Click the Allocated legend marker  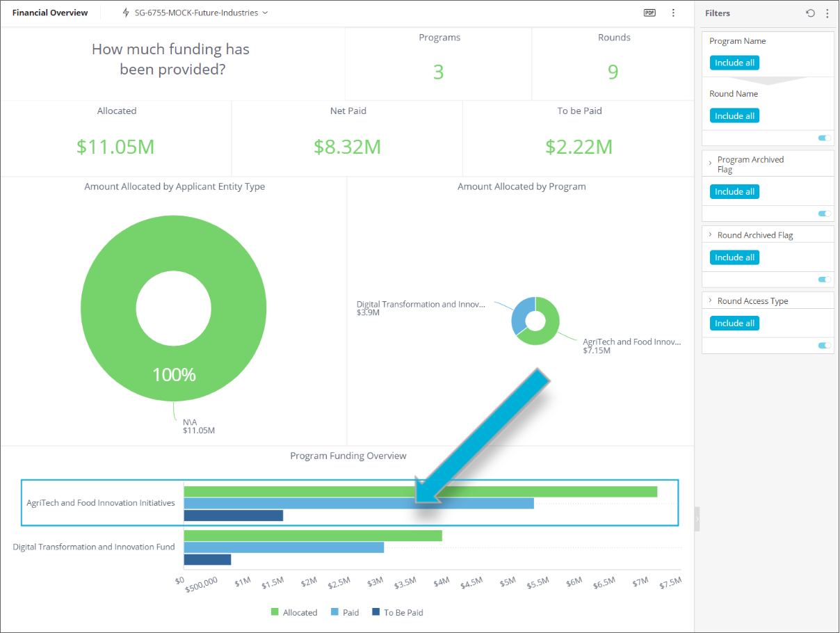click(x=275, y=612)
